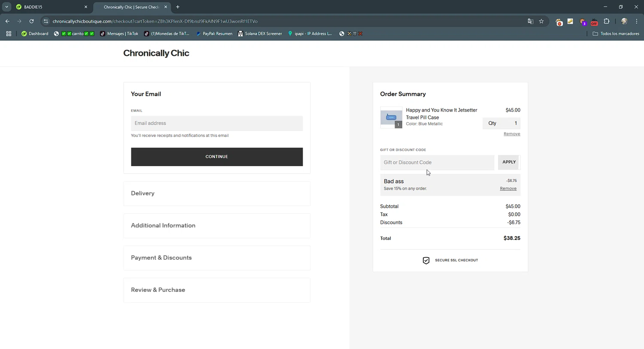
Task: Click the translate page icon
Action: tap(530, 21)
